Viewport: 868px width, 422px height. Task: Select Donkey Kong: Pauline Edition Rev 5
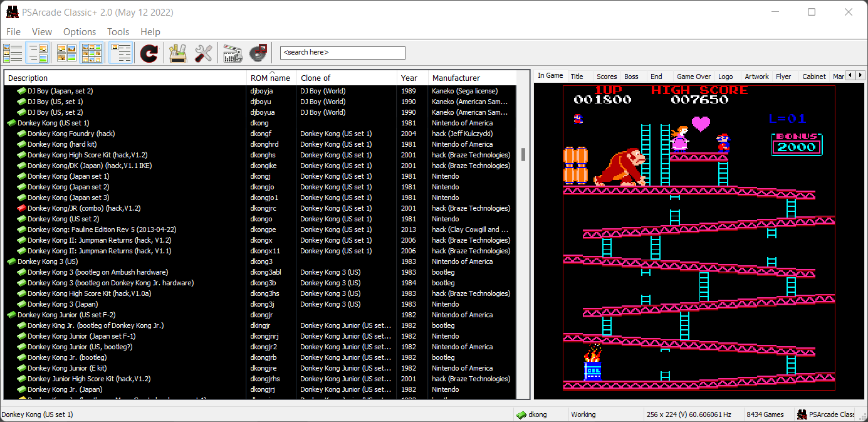(260, 229)
